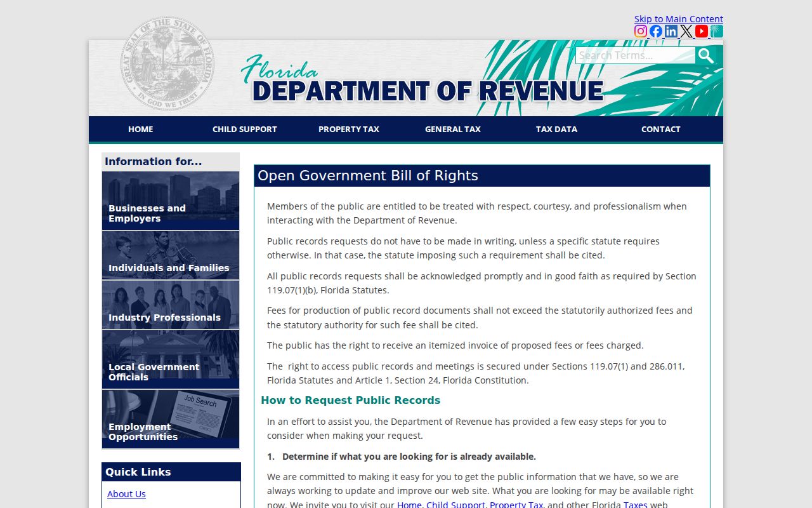Click the Search Terms input field
The height and width of the screenshot is (508, 812).
tap(636, 55)
